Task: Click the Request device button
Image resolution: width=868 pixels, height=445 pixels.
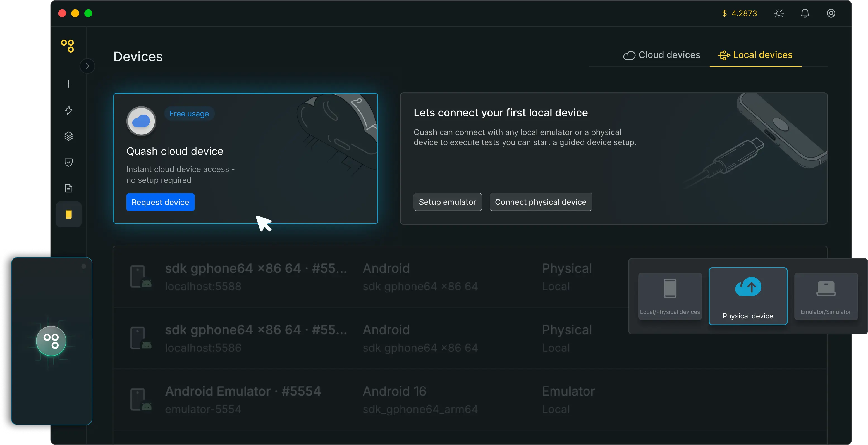Action: [160, 202]
